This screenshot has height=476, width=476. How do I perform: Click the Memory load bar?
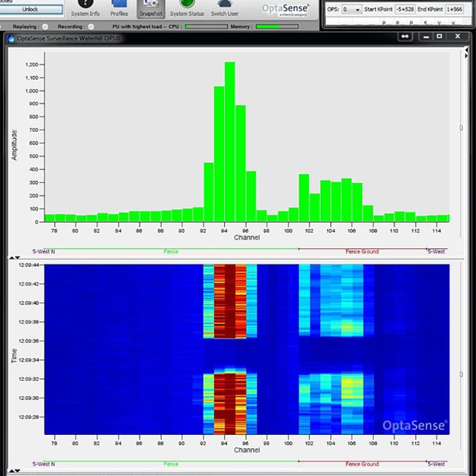tap(277, 26)
